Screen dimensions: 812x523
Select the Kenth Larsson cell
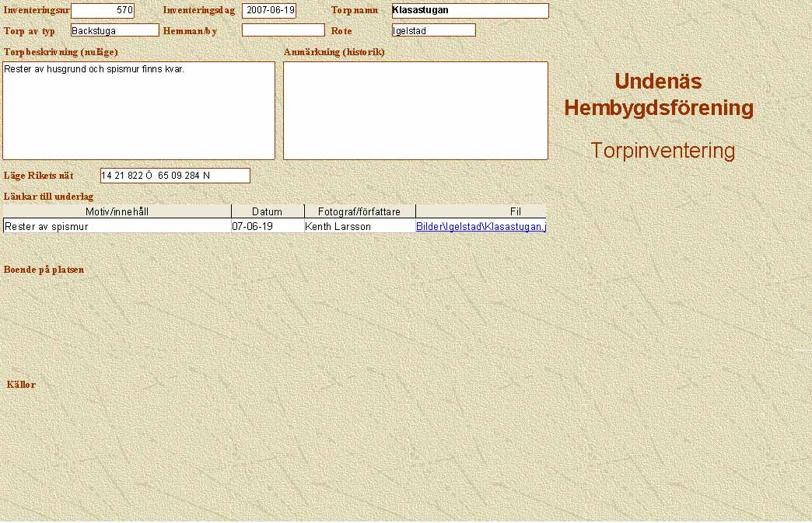359,227
